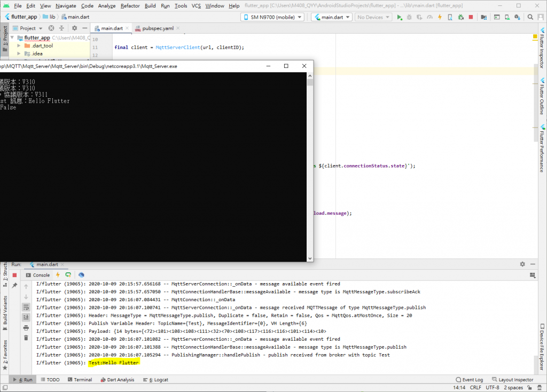The height and width of the screenshot is (392, 547).
Task: Open the Analyze menu
Action: pos(107,5)
